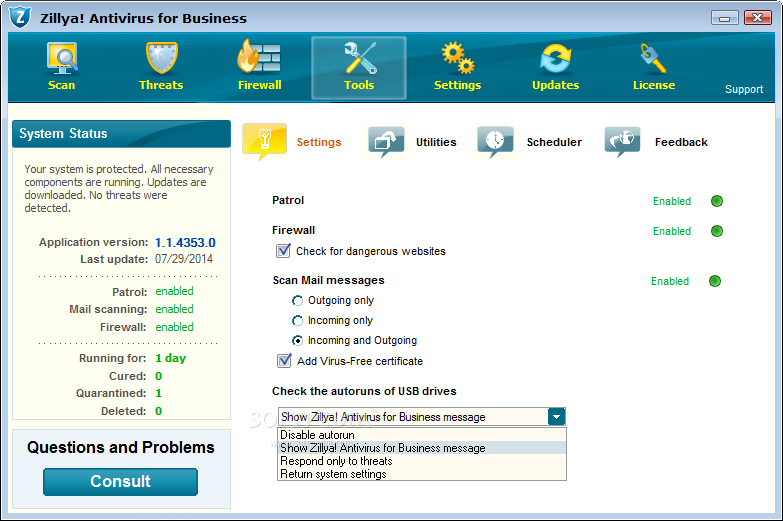Open the License key icon
The image size is (783, 521).
(653, 58)
